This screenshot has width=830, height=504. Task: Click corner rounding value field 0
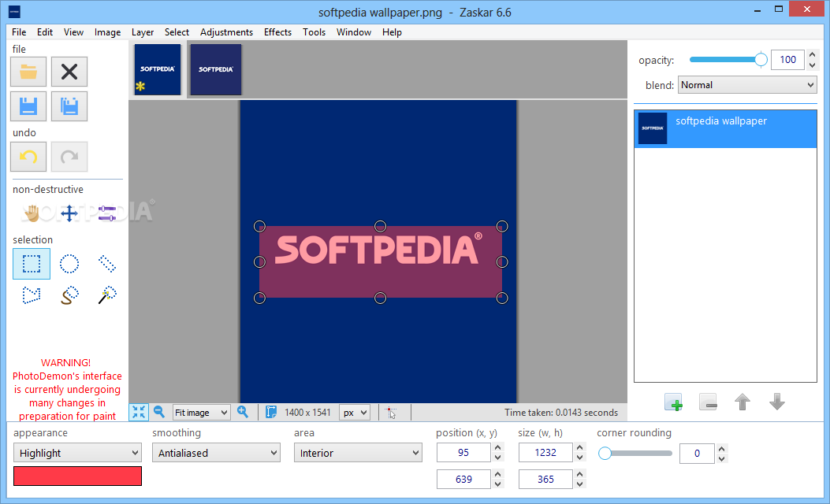[x=697, y=454]
